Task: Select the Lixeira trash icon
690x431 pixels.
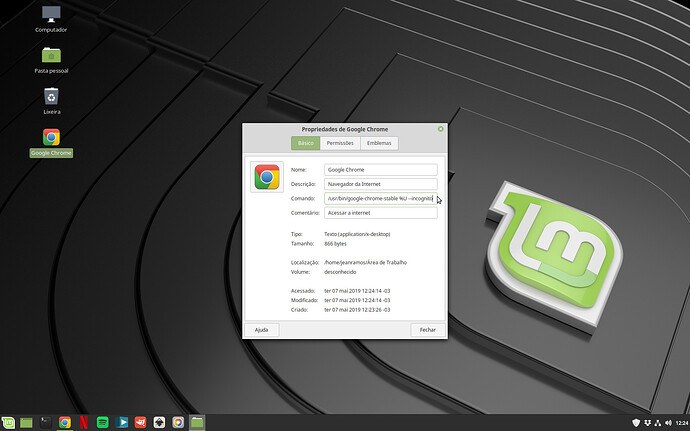Action: click(x=51, y=101)
